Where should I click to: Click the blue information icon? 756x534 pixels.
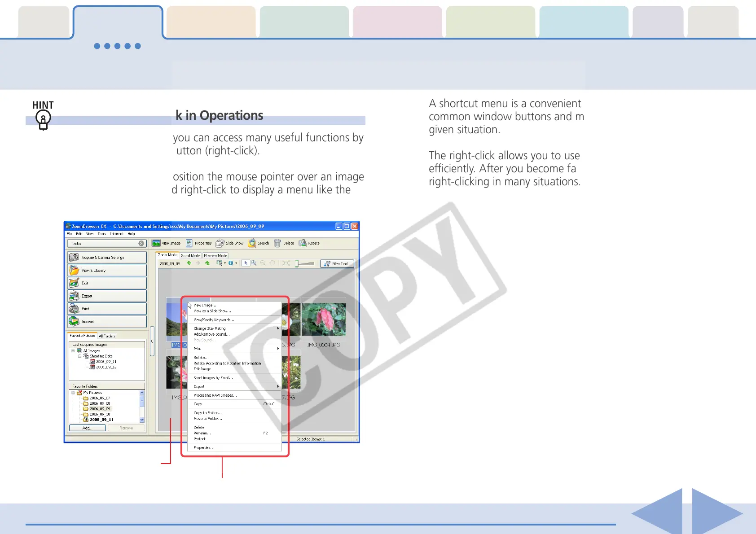click(x=231, y=263)
